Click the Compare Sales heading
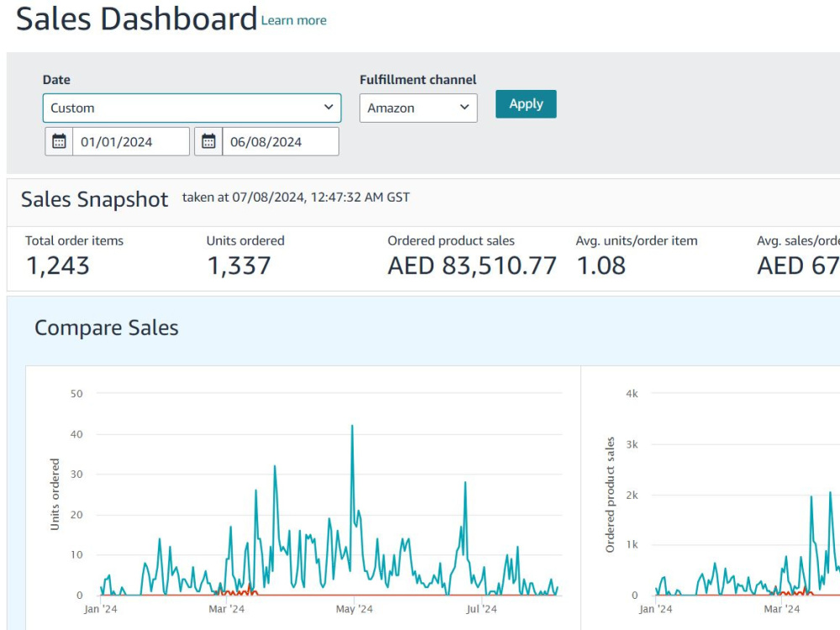This screenshot has height=630, width=840. click(x=107, y=328)
